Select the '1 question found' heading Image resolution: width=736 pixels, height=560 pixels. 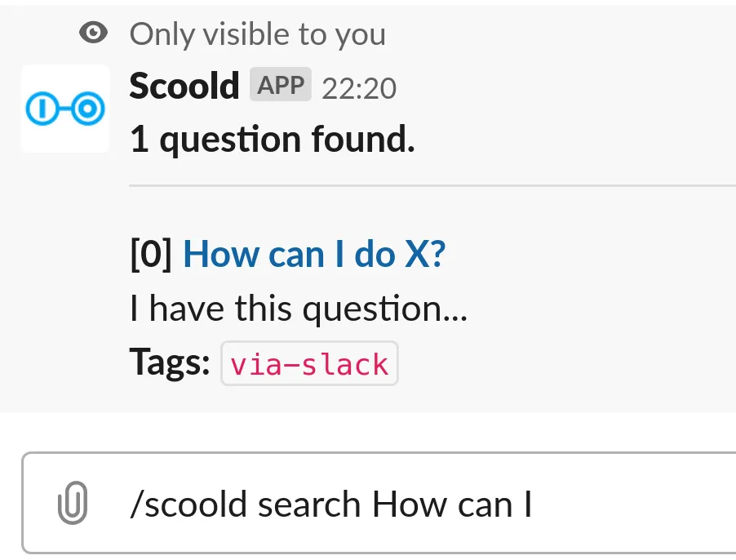pyautogui.click(x=272, y=139)
